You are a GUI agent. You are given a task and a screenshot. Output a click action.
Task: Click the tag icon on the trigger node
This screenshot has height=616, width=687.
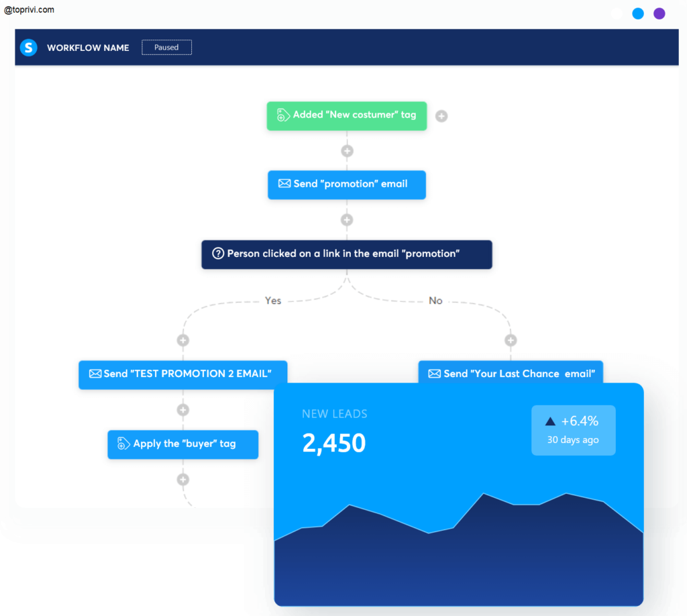(x=283, y=115)
